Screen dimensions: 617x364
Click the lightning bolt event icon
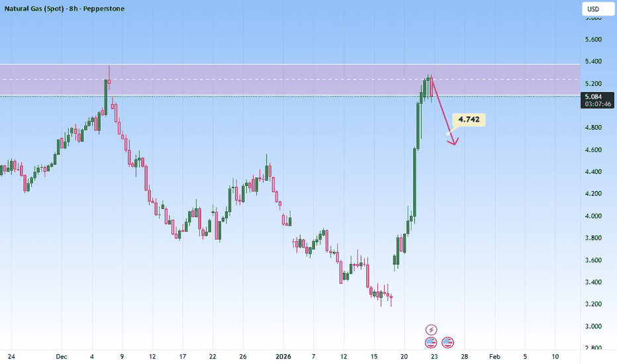[431, 329]
